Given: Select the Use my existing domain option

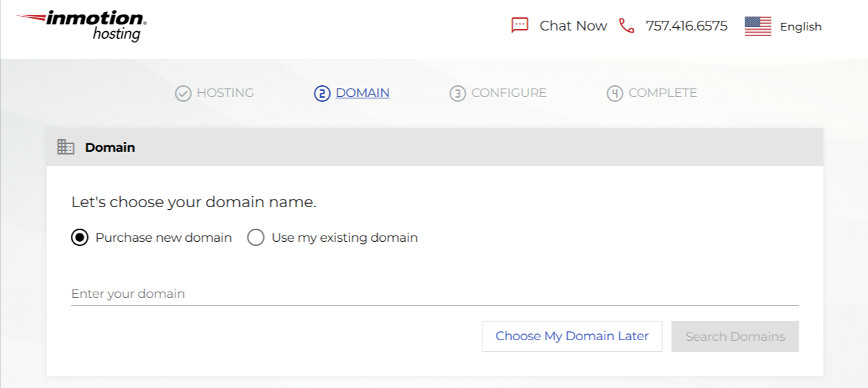Looking at the screenshot, I should click(256, 238).
